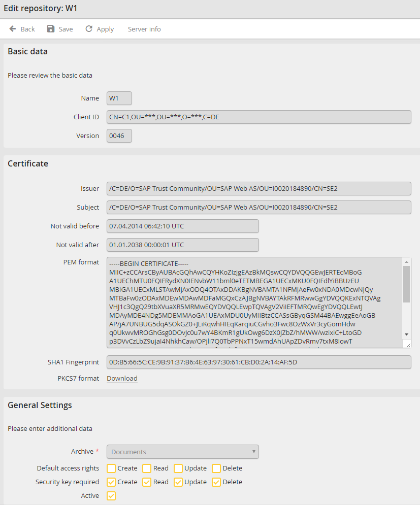Image resolution: width=420 pixels, height=505 pixels.
Task: Uncheck Security key required Read
Action: [147, 482]
